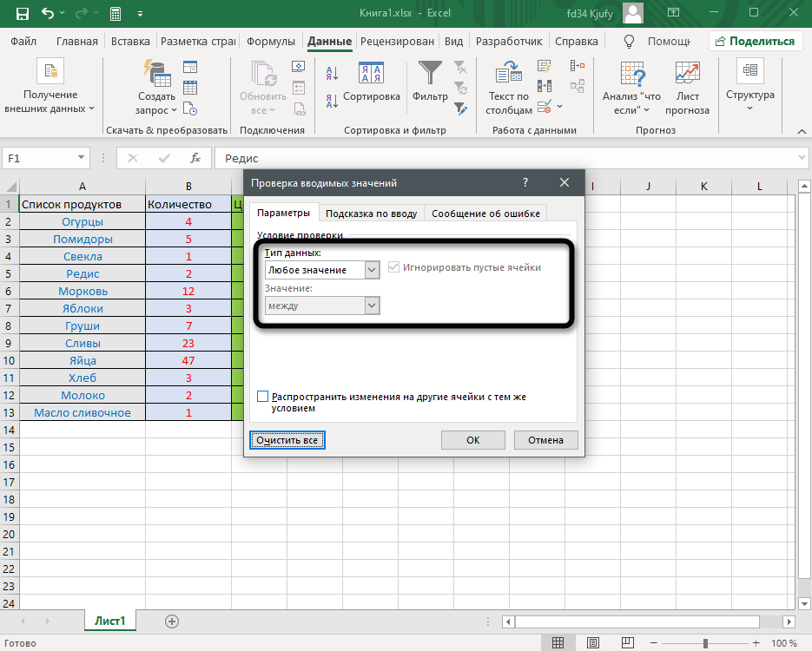
Task: Click the 'Отмена' button in the dialog
Action: (x=545, y=440)
